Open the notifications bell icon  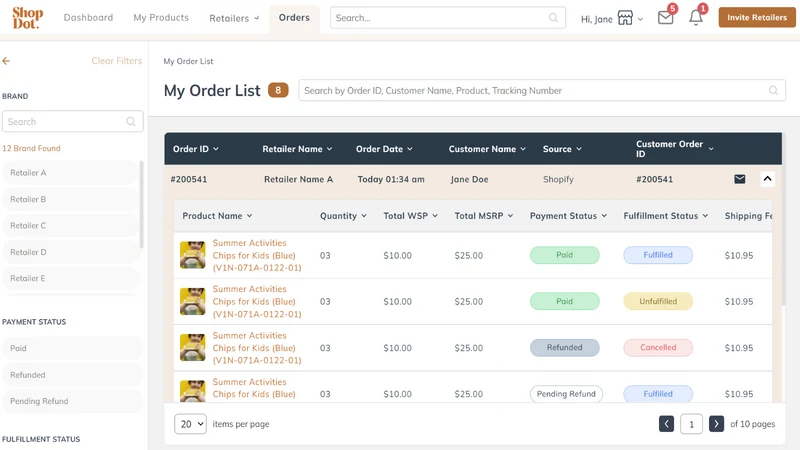tap(696, 18)
